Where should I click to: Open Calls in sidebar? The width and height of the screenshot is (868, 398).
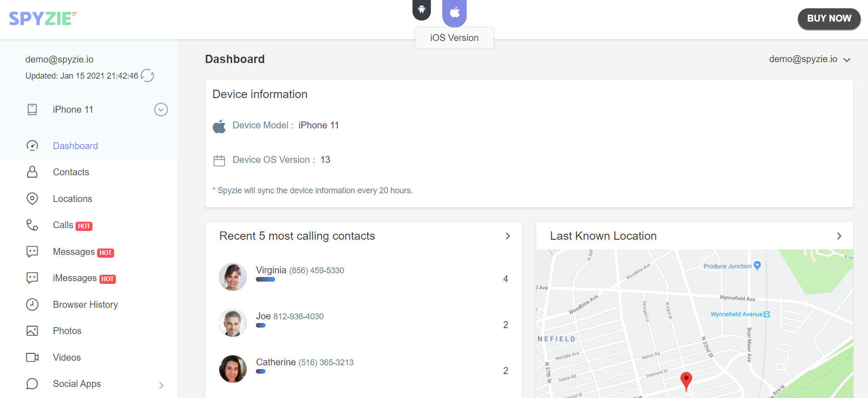pos(63,225)
